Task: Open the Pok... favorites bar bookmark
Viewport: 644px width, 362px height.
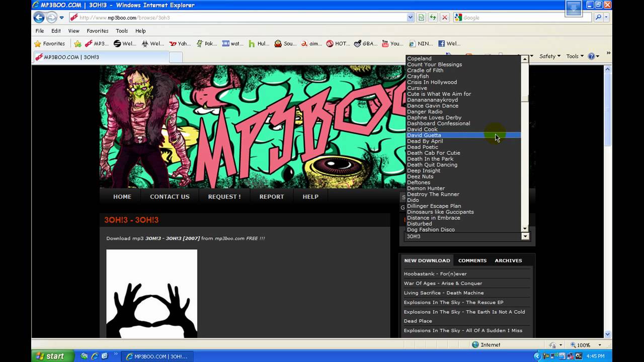Action: click(207, 44)
